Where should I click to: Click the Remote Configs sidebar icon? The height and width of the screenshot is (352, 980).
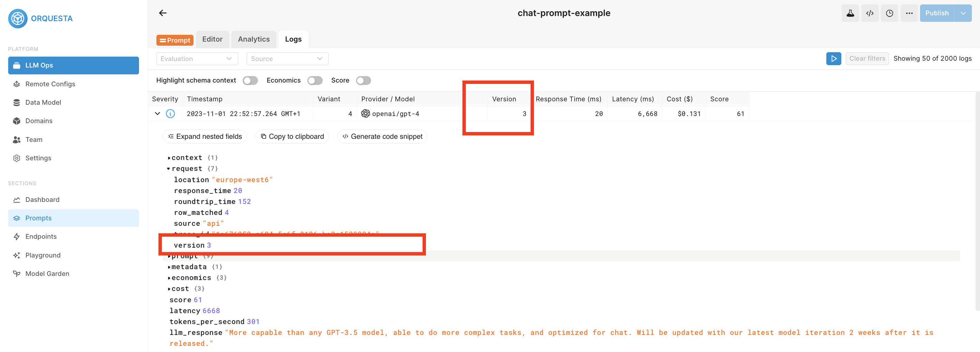(16, 84)
